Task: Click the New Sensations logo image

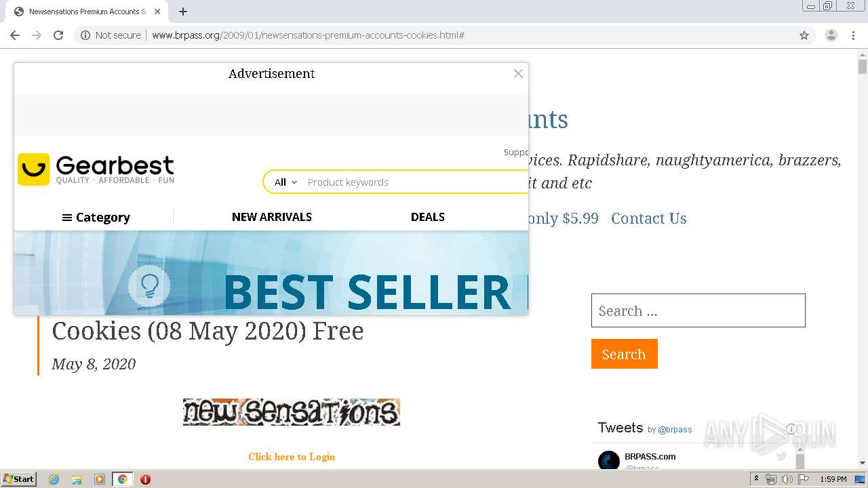Action: click(x=292, y=412)
